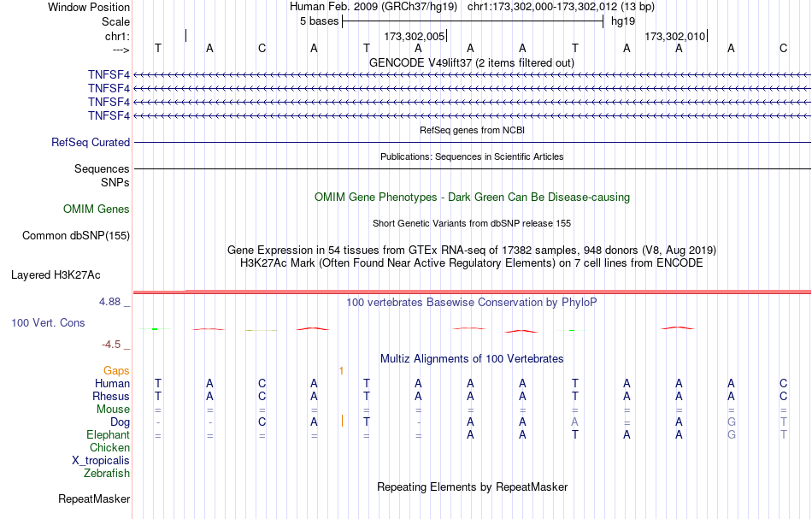The width and height of the screenshot is (812, 519).
Task: Click the hg19 assembly label beside scale
Action: pos(623,21)
